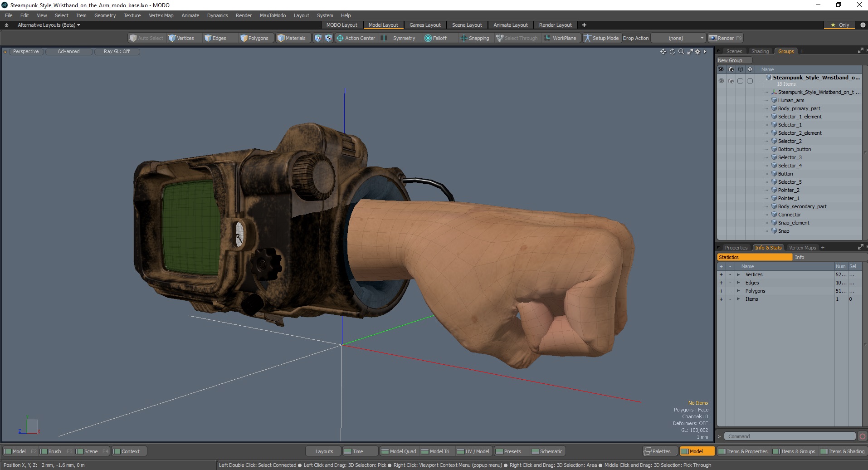Open the WorkPlane menu
The width and height of the screenshot is (868, 470).
coord(561,38)
